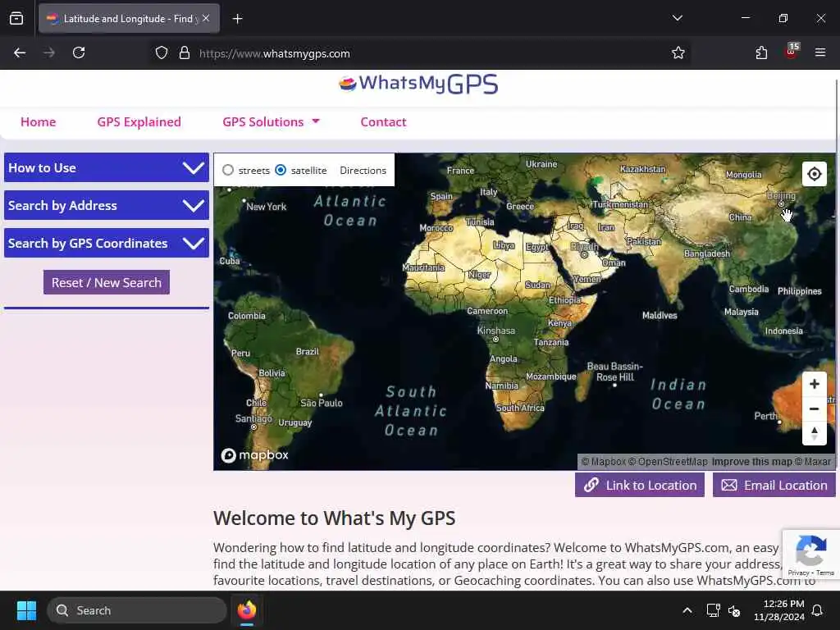Open the browser extensions puzzle icon

(x=761, y=52)
